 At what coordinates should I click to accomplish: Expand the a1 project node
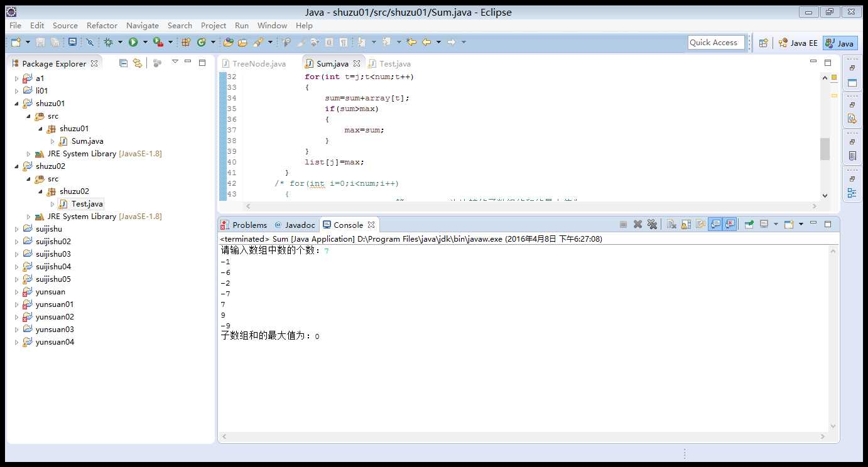coord(17,78)
